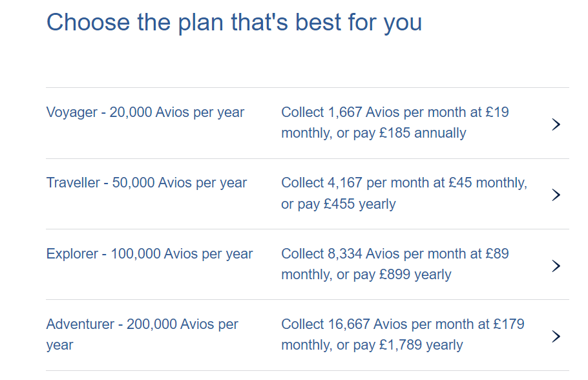
Task: Click the '£179' monthly price for Adventurer
Action: pos(509,324)
